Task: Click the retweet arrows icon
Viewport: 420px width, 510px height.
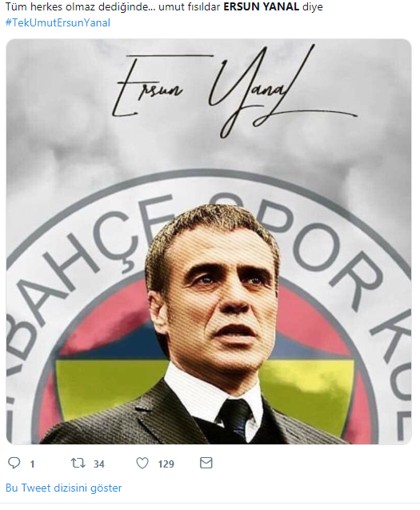Action: pos(78,463)
